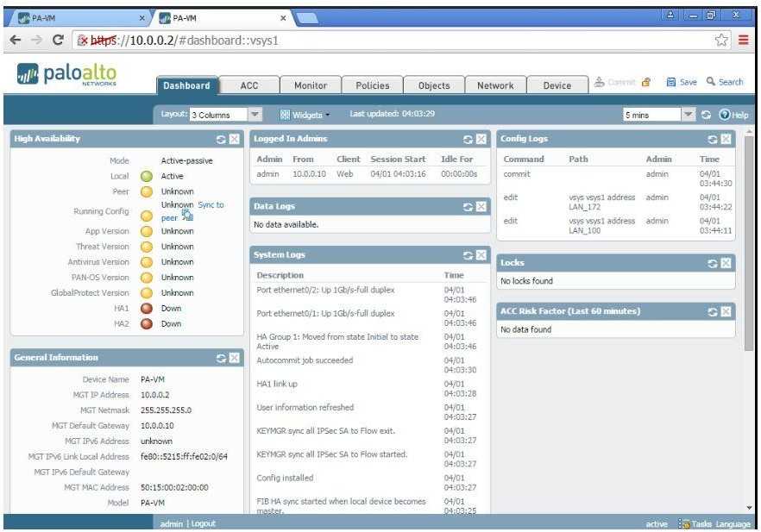Open the 5 mins refresh interval dropdown
761x532 pixels.
688,115
